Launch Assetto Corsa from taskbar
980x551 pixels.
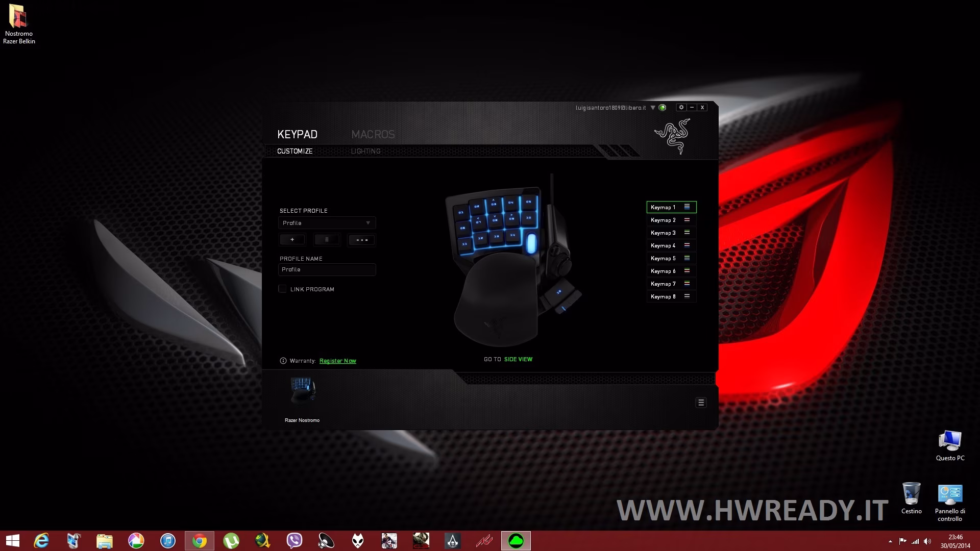tap(484, 541)
